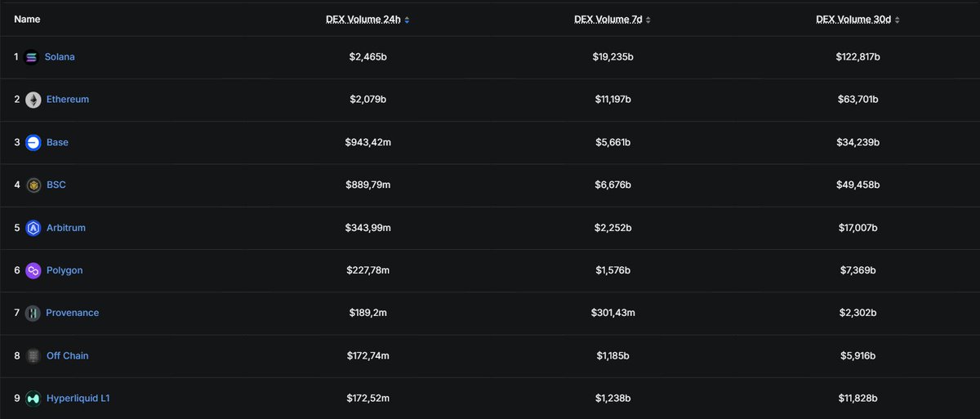
Task: Select Provenance 24h volume $189,2m
Action: tap(367, 313)
